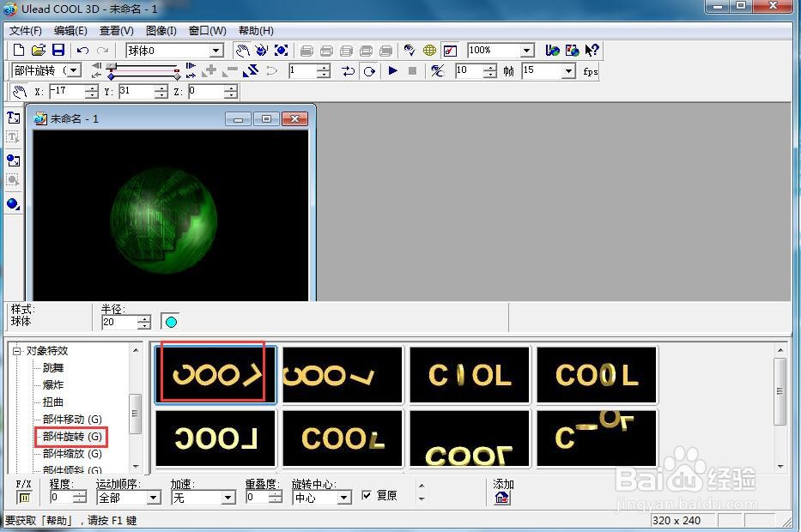This screenshot has width=801, height=532.
Task: Collapse the 对象特效 tree node
Action: click(17, 351)
